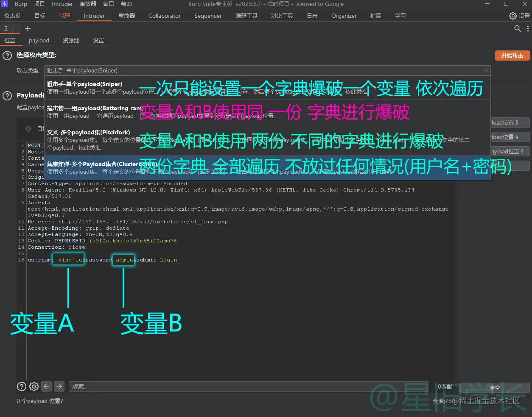Viewport: 532px width, 417px height.
Task: Open the Sequencer tab
Action: (208, 16)
